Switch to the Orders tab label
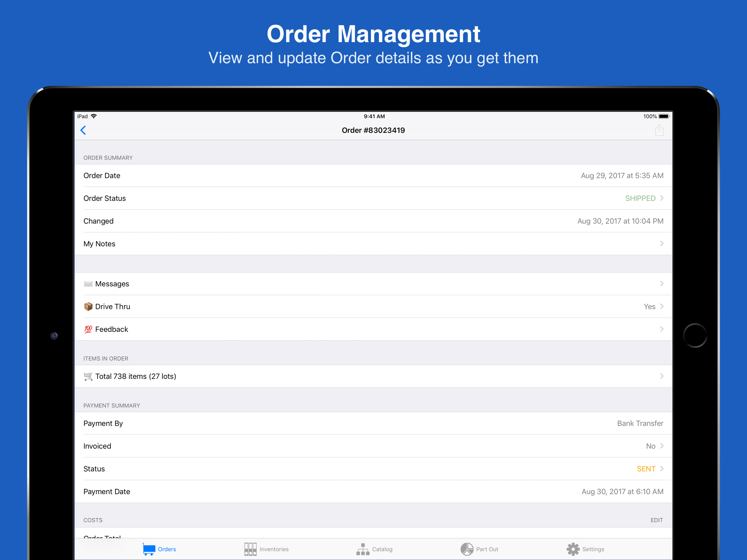Image resolution: width=747 pixels, height=560 pixels. [167, 549]
